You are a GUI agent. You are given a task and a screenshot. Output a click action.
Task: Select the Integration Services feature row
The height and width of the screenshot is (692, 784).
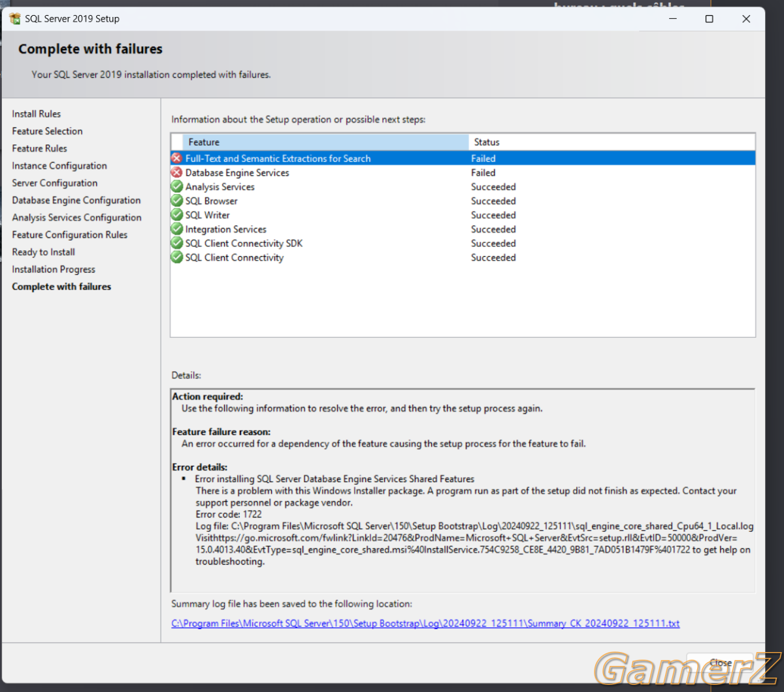pos(463,229)
